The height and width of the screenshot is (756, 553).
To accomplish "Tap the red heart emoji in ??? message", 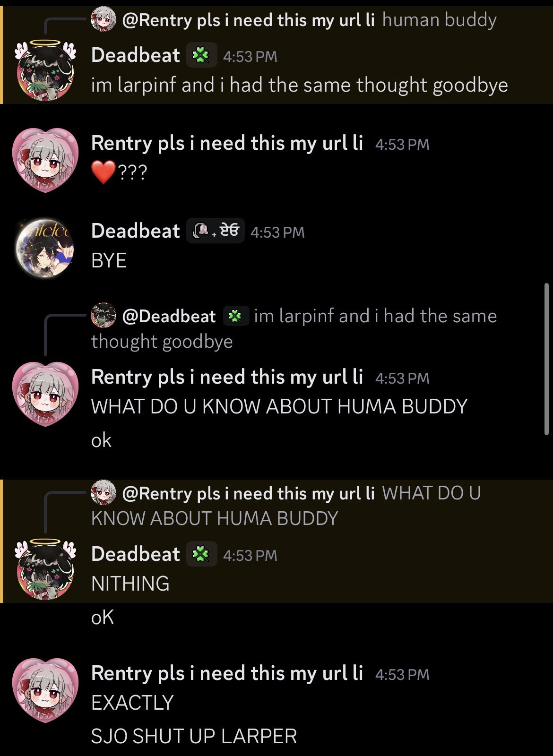I will tap(104, 172).
